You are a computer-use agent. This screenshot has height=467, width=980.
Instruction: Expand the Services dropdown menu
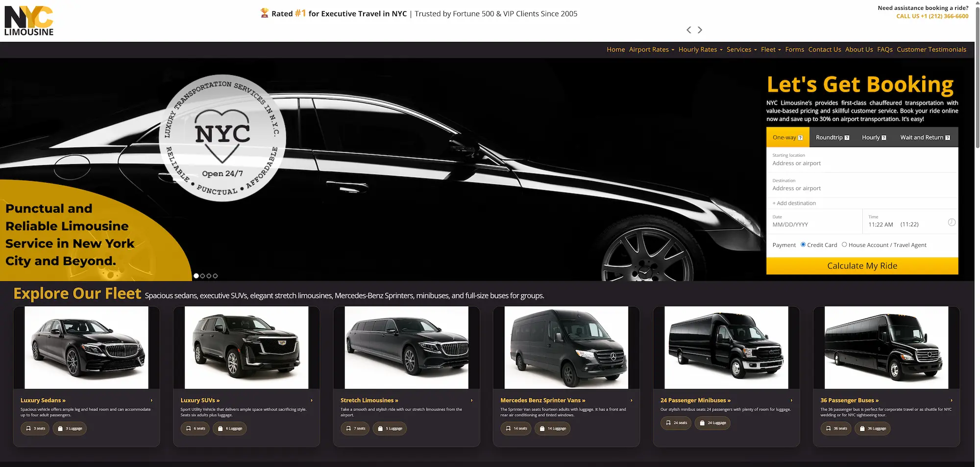(x=741, y=49)
